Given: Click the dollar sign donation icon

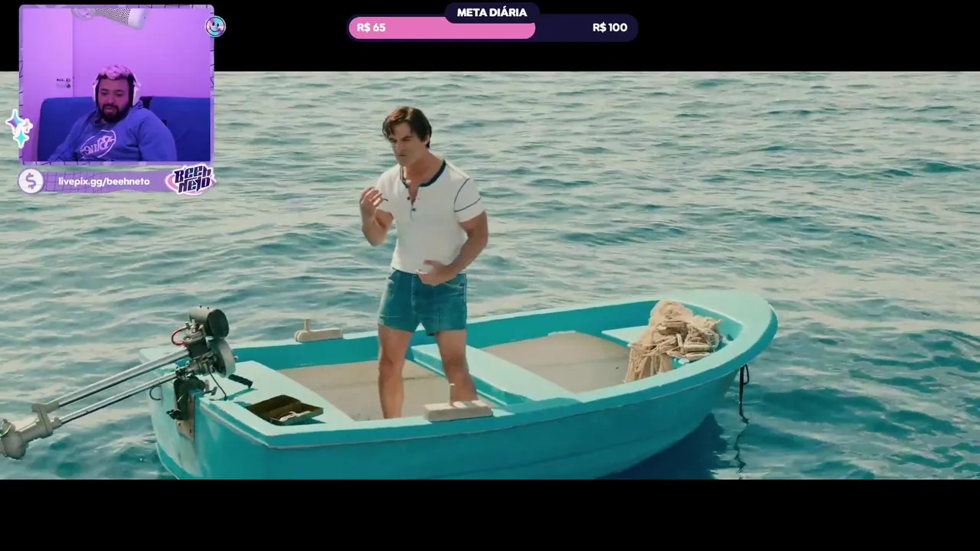Looking at the screenshot, I should (x=31, y=181).
